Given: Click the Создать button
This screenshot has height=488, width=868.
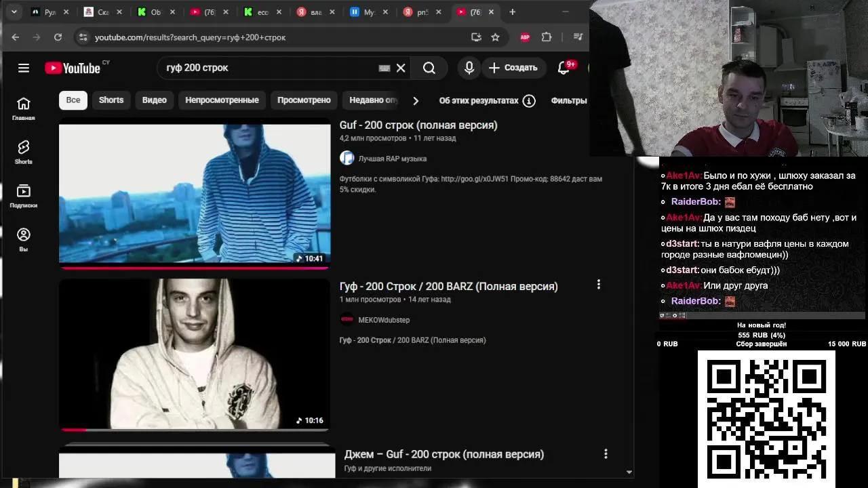Looking at the screenshot, I should point(513,68).
